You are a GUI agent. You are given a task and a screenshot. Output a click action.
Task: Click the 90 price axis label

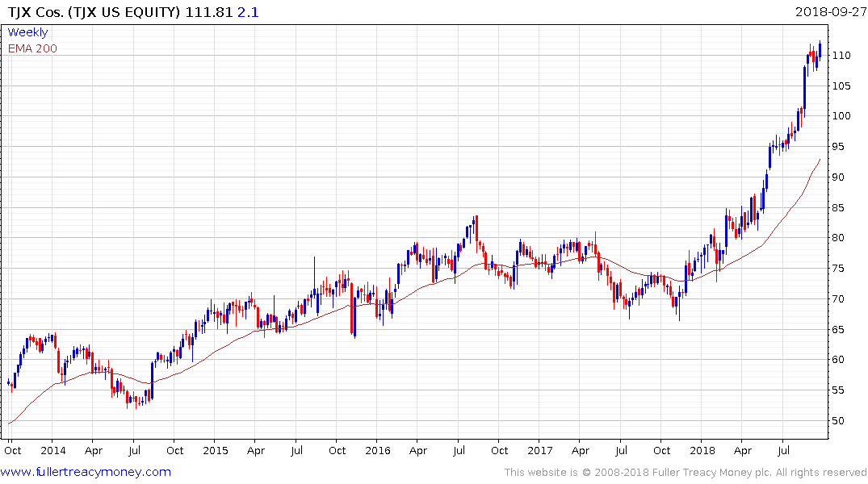click(x=838, y=177)
